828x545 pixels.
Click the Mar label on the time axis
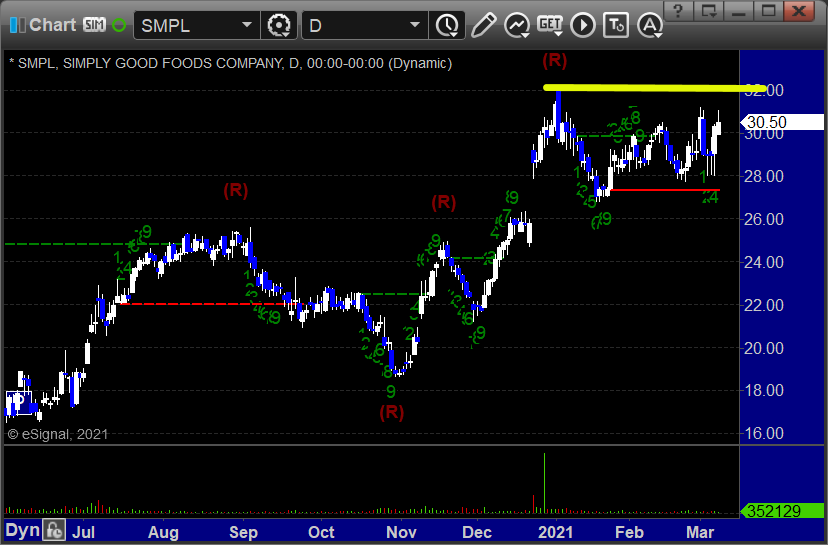pos(700,532)
